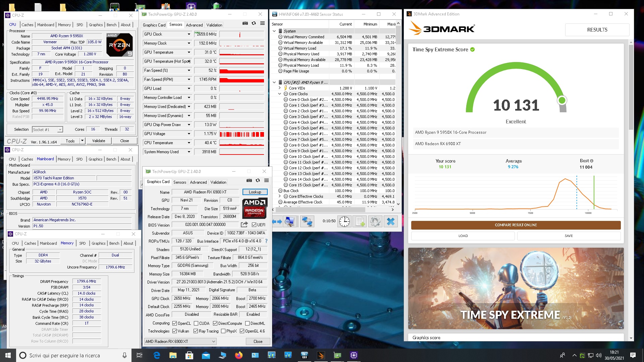
Task: Click the Windows search box
Action: pyautogui.click(x=73, y=355)
